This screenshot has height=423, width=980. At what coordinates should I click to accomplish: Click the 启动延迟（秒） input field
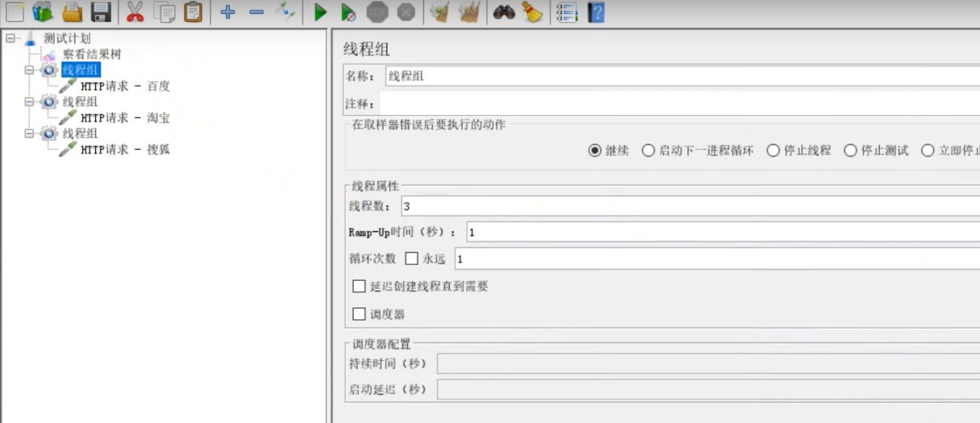pyautogui.click(x=708, y=389)
